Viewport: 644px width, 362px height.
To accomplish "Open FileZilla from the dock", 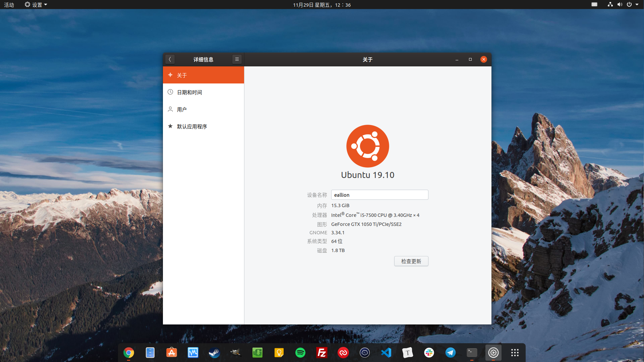I will 322,353.
